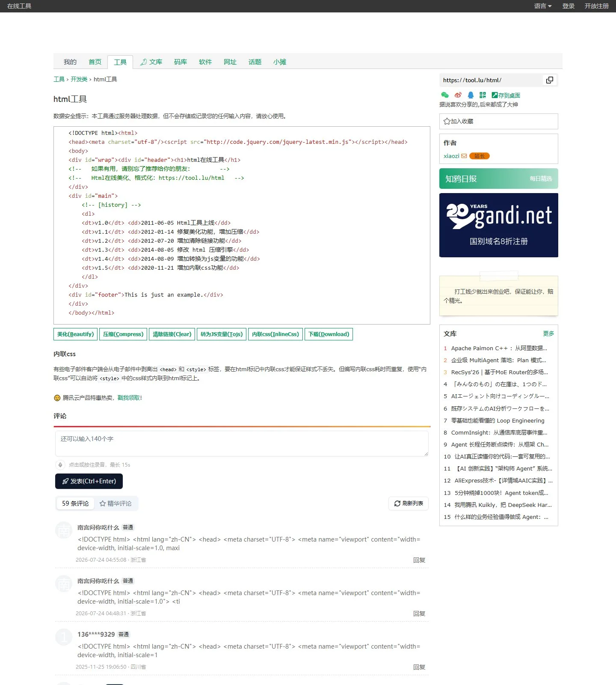Reply to 136****9329's comment
The image size is (616, 685).
coord(419,667)
